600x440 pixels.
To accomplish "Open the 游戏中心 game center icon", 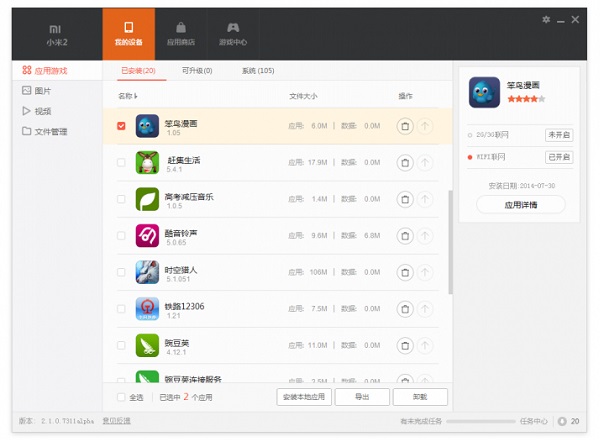I will [232, 29].
